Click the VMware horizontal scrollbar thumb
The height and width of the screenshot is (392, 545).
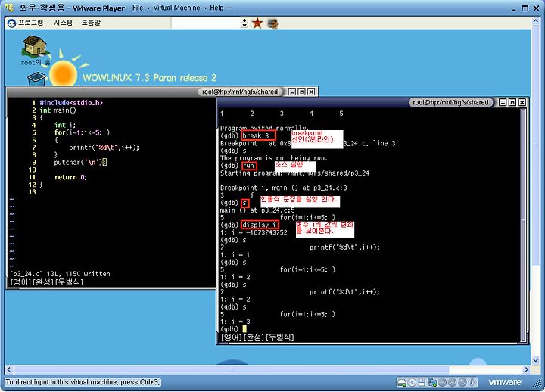(x=231, y=369)
